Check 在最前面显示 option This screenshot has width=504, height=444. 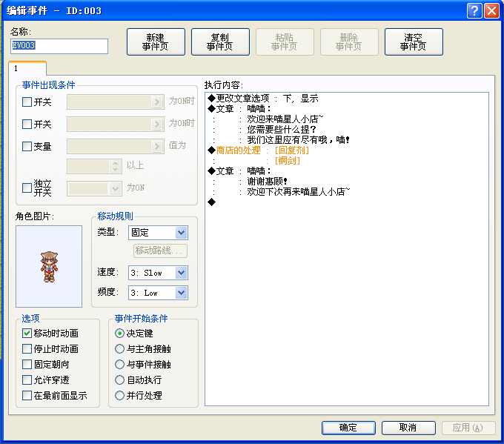27,395
